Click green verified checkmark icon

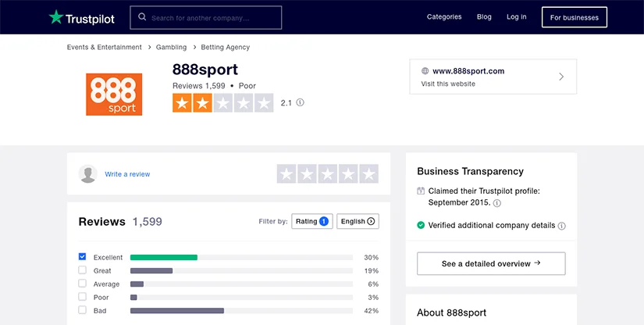pos(421,225)
